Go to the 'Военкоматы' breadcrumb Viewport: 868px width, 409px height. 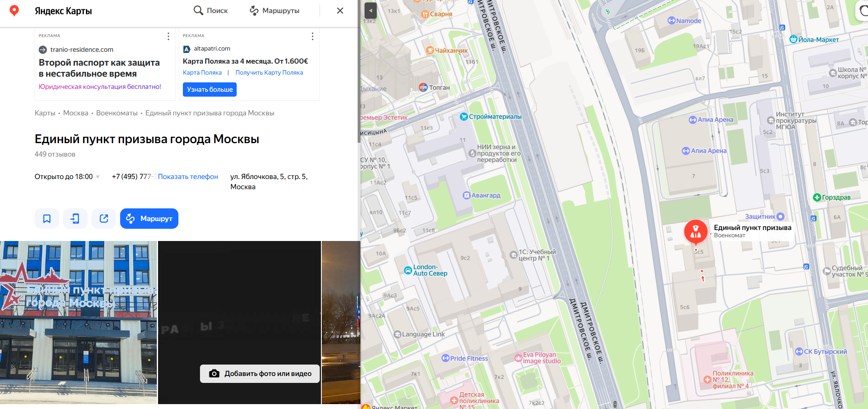click(x=117, y=113)
